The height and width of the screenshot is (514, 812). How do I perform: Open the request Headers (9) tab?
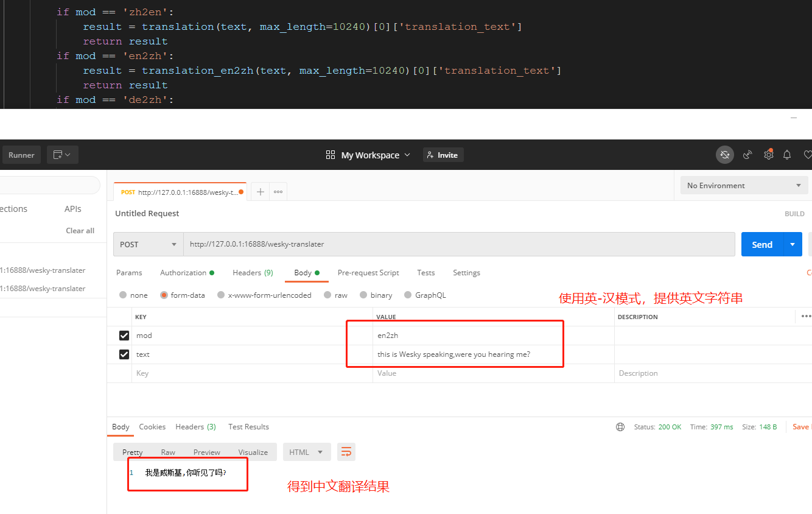(x=253, y=273)
